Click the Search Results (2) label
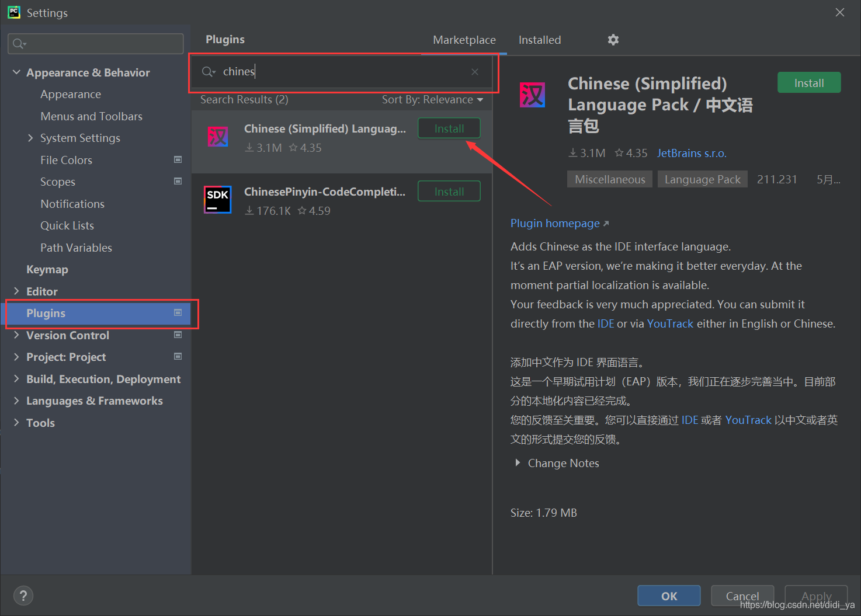 (x=244, y=100)
